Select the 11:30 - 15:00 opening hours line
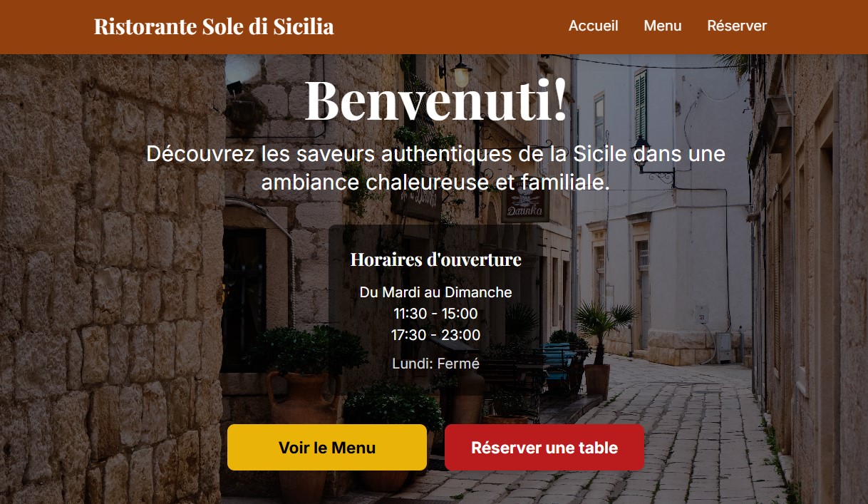 (x=436, y=313)
